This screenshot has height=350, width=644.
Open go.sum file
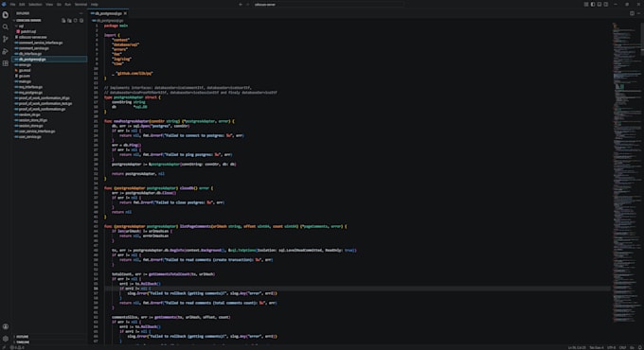[x=25, y=76]
